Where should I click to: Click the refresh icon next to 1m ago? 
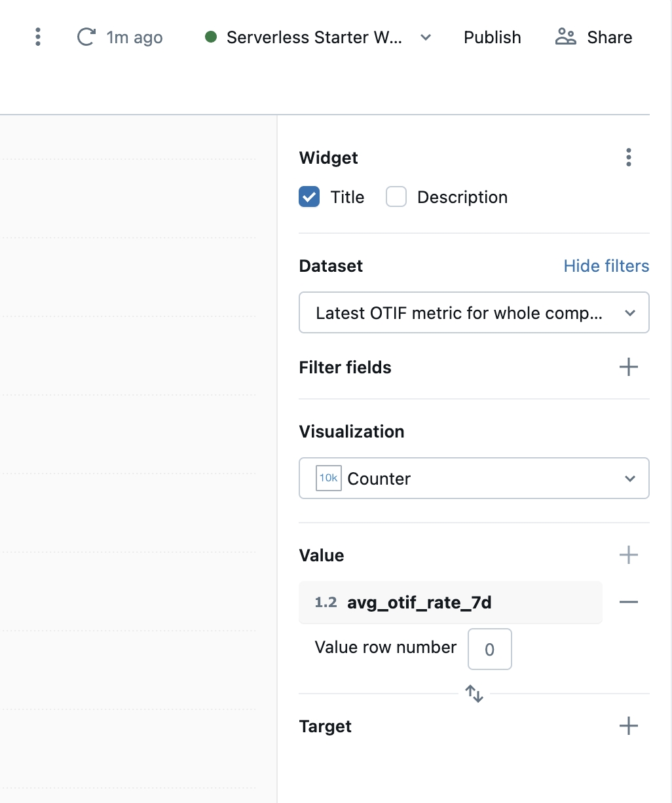[86, 37]
